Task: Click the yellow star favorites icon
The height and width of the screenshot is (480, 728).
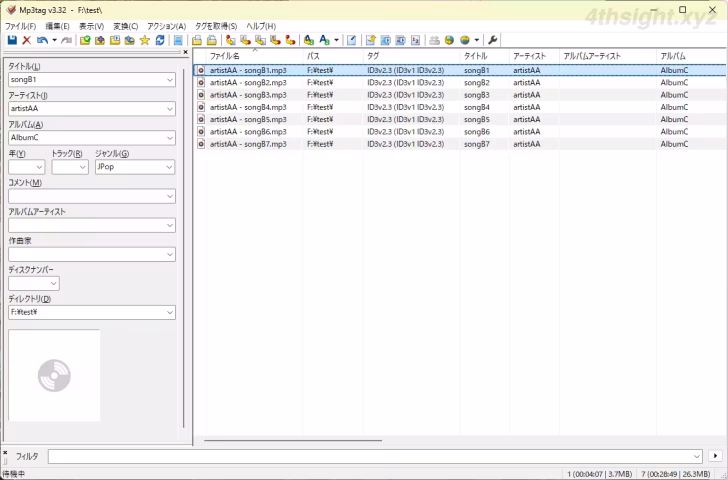Action: pos(145,40)
